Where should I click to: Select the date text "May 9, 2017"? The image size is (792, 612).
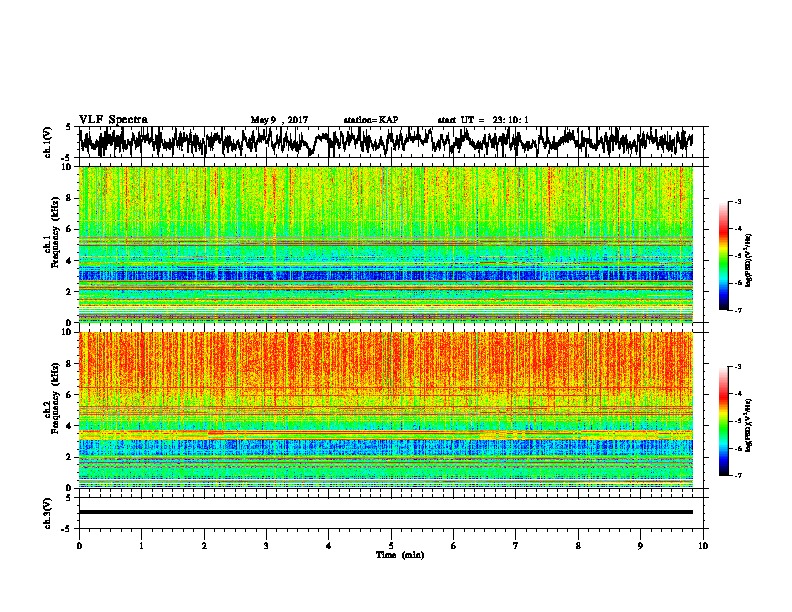(x=279, y=120)
